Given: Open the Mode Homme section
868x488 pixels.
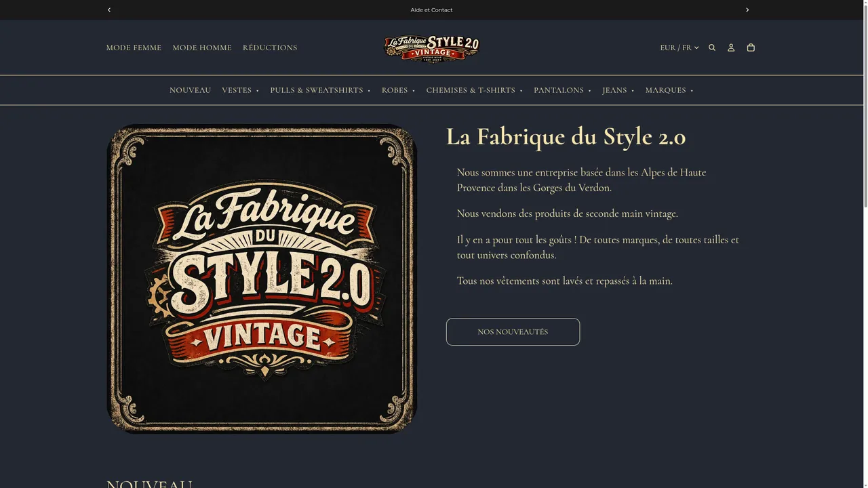Looking at the screenshot, I should coord(202,47).
